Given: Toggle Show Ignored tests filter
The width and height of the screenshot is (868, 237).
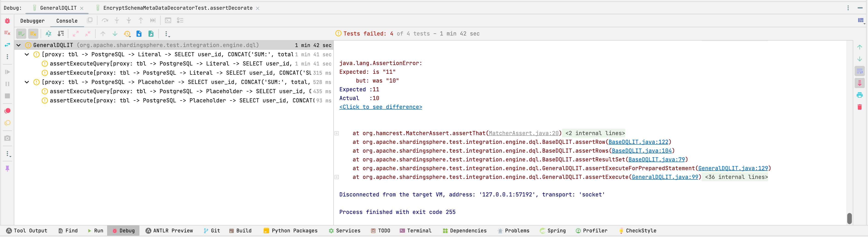Looking at the screenshot, I should click(x=33, y=34).
